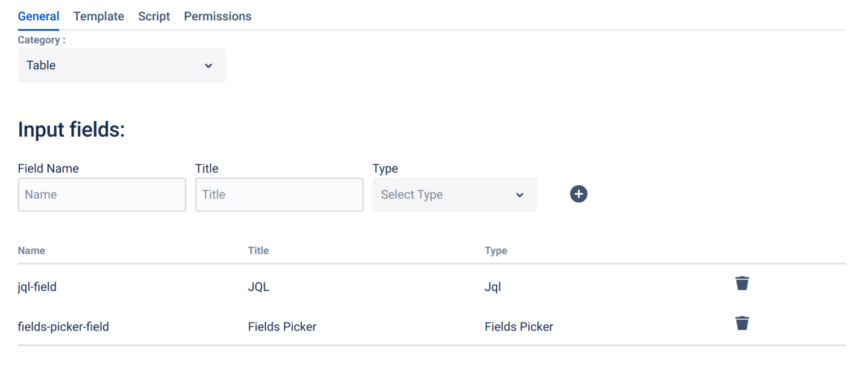The height and width of the screenshot is (366, 868).
Task: Select the jql-field entry in the table
Action: pyautogui.click(x=37, y=287)
